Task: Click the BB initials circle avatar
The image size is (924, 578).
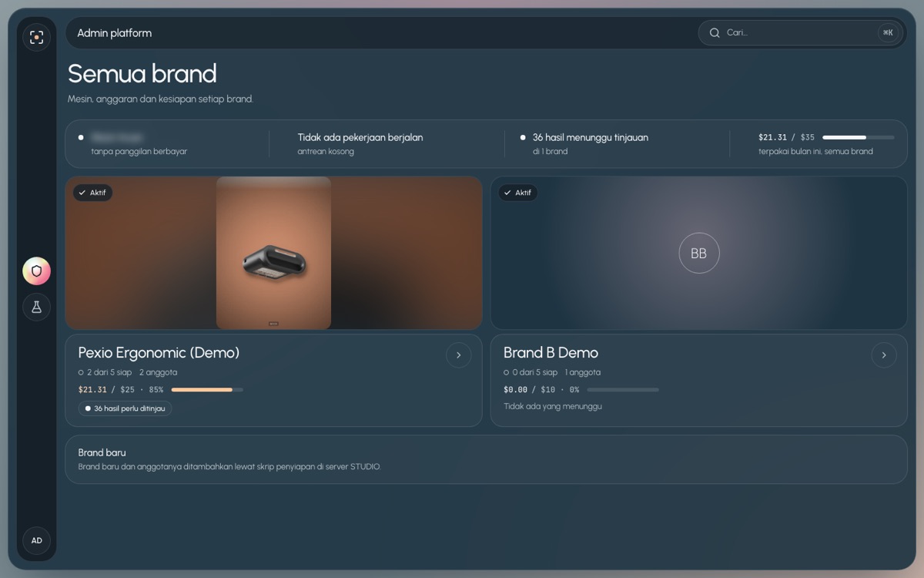Action: [x=699, y=253]
